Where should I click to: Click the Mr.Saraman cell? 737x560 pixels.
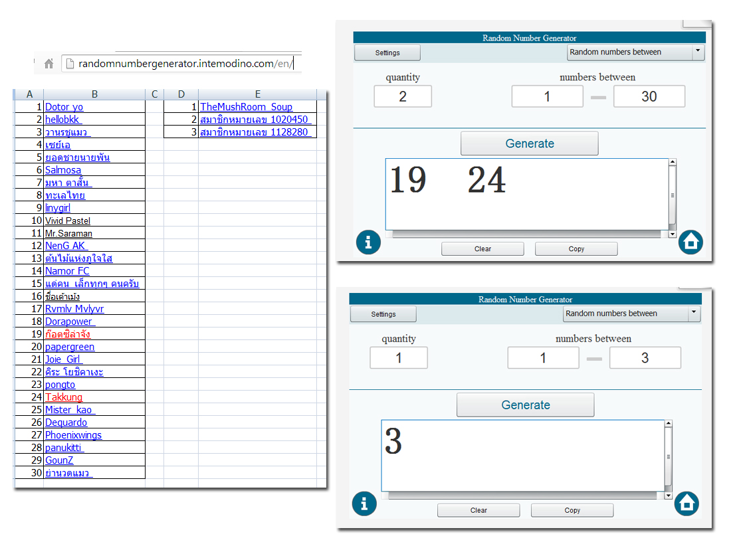coord(94,233)
